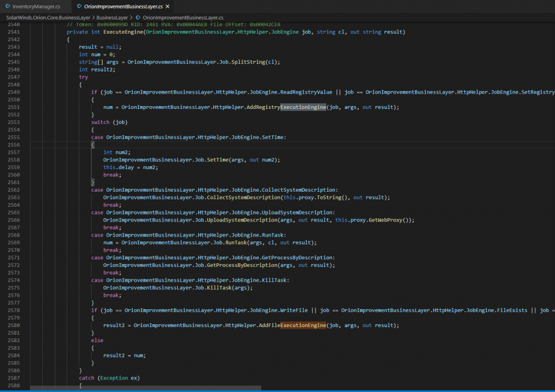Click the C# file icon on OrionImprovementBusinessLayer.cs tab
This screenshot has height=392, width=555.
[79, 6]
